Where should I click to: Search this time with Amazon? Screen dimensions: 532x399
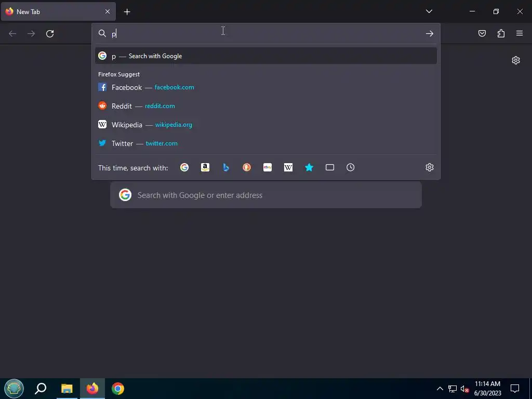tap(205, 167)
